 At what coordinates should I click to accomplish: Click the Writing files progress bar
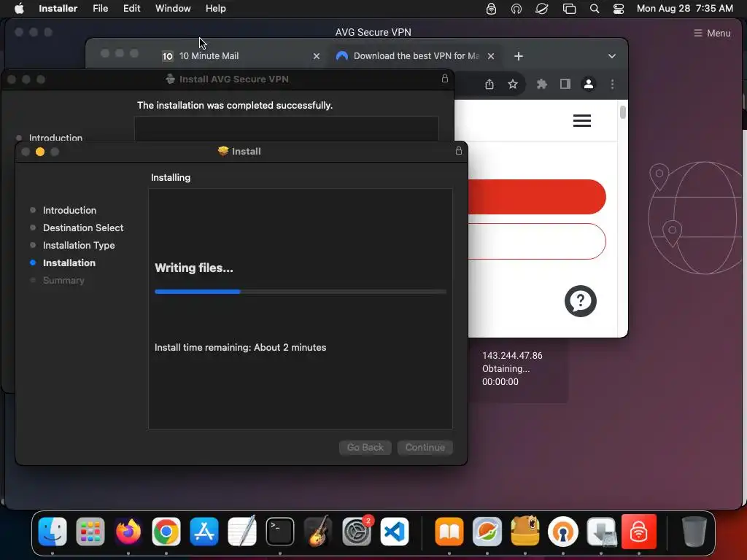pos(300,292)
